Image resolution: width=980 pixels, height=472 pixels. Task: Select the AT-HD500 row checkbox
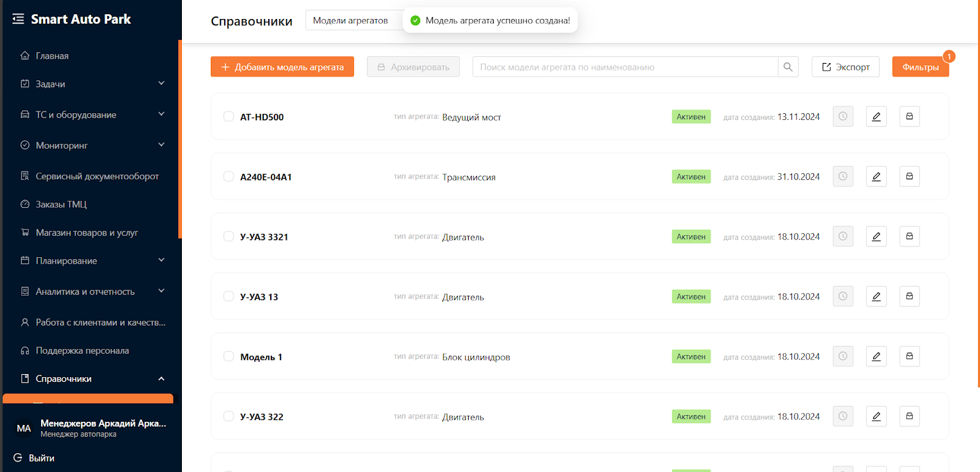pos(228,116)
